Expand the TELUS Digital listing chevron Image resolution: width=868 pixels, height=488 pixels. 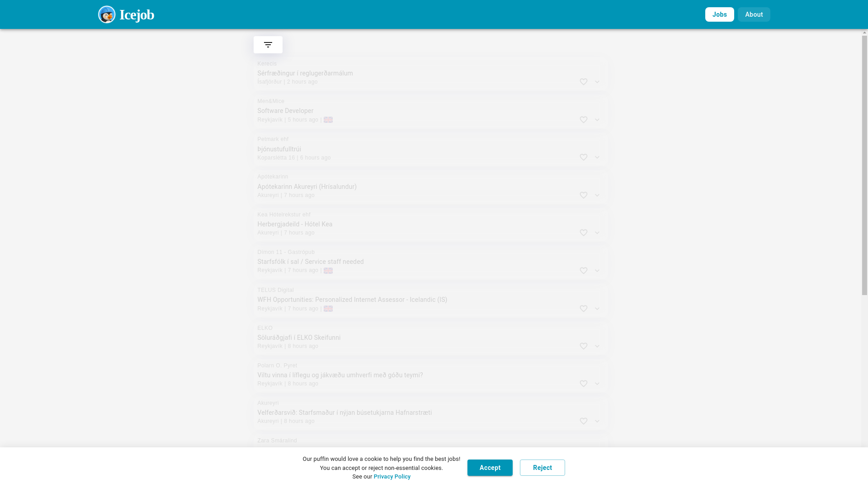(597, 309)
